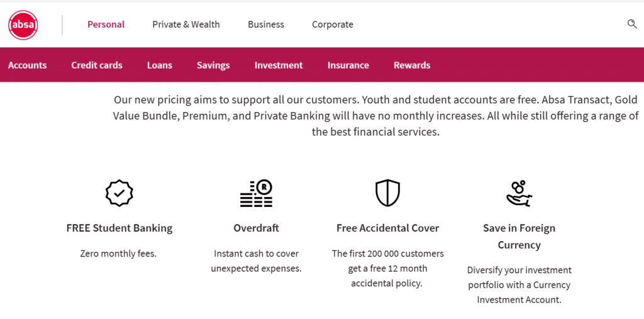Open the Insurance menu
The width and height of the screenshot is (644, 319).
[x=348, y=65]
